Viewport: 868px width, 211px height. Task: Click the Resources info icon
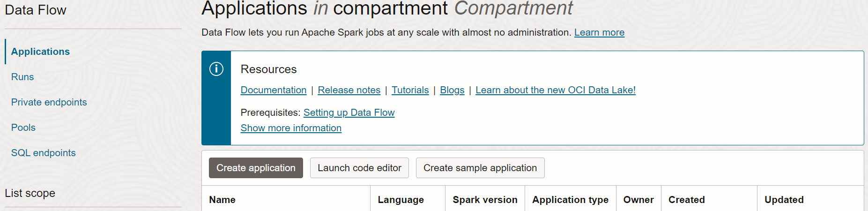(x=216, y=69)
